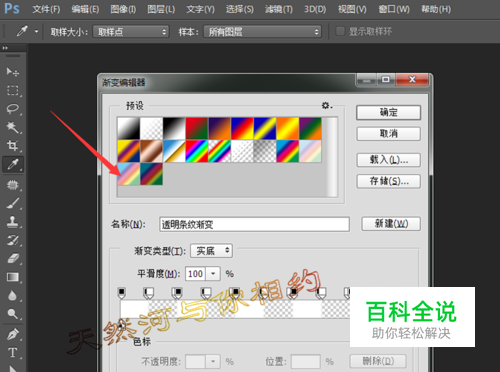Select the Gradient tool
The width and height of the screenshot is (500, 372).
click(x=13, y=277)
